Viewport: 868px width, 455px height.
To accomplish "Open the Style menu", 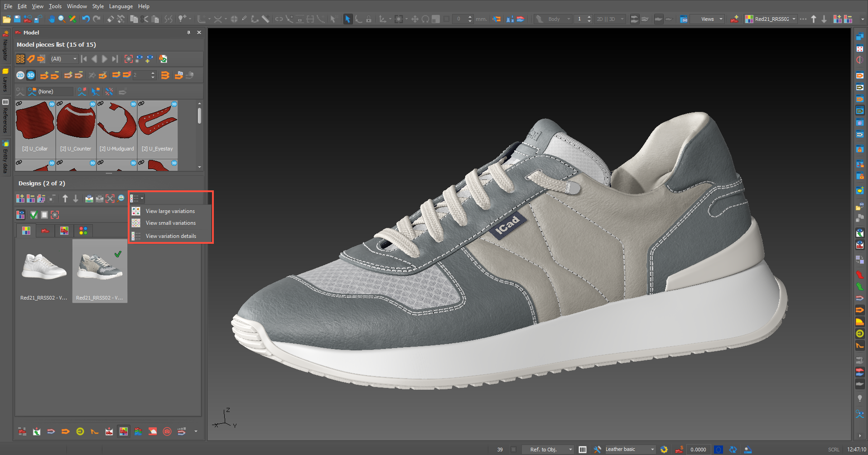I will point(98,6).
